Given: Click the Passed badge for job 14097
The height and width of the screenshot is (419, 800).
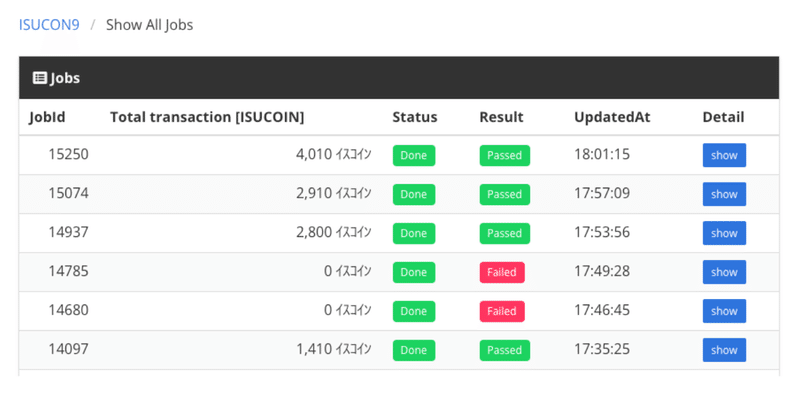Looking at the screenshot, I should pyautogui.click(x=505, y=350).
